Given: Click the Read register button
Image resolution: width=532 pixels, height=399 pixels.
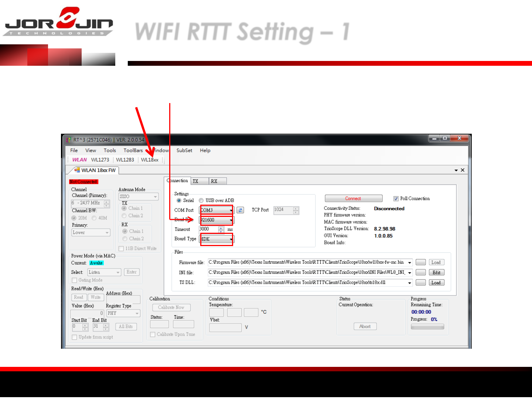Looking at the screenshot, I should tap(79, 297).
